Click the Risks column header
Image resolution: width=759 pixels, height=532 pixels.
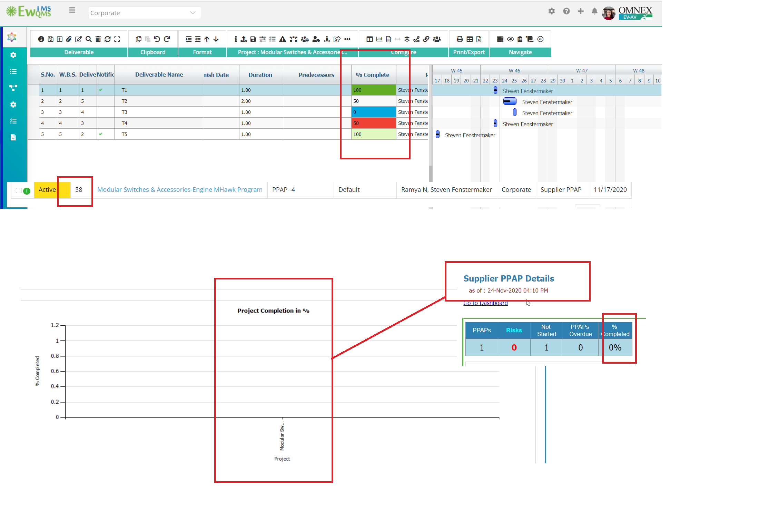pos(514,331)
